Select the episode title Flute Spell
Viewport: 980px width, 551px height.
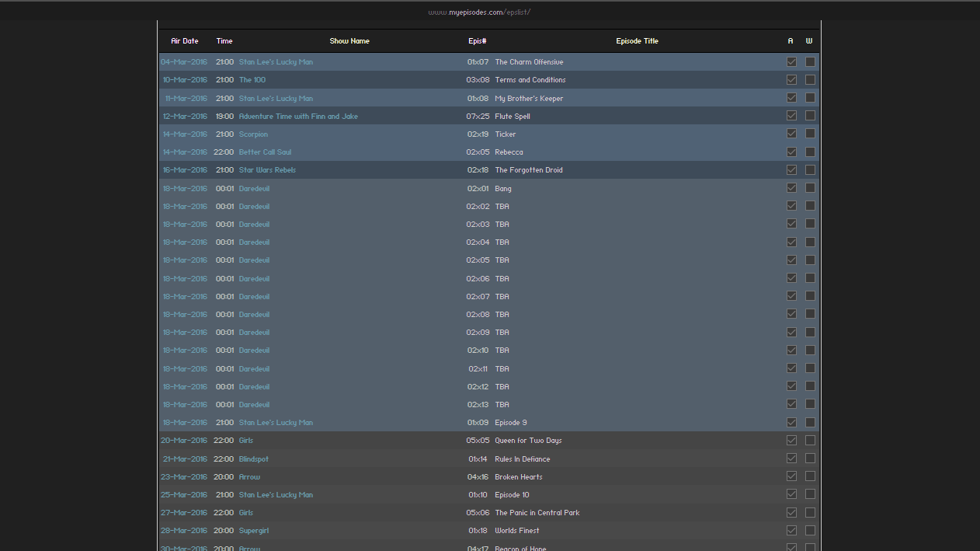tap(513, 117)
